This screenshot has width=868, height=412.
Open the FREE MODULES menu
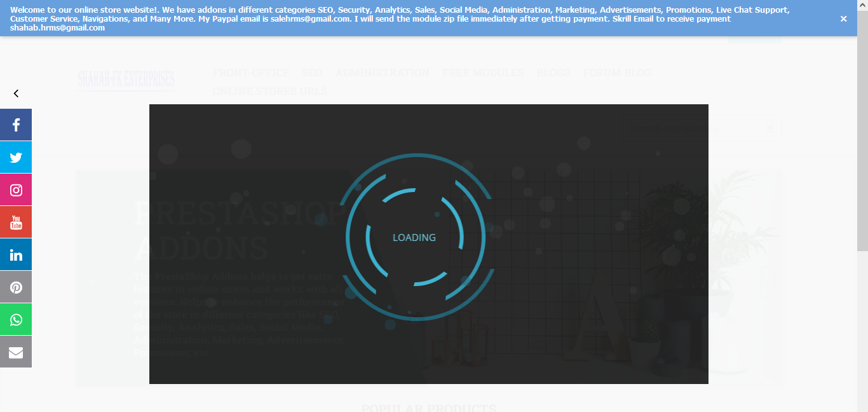[483, 72]
